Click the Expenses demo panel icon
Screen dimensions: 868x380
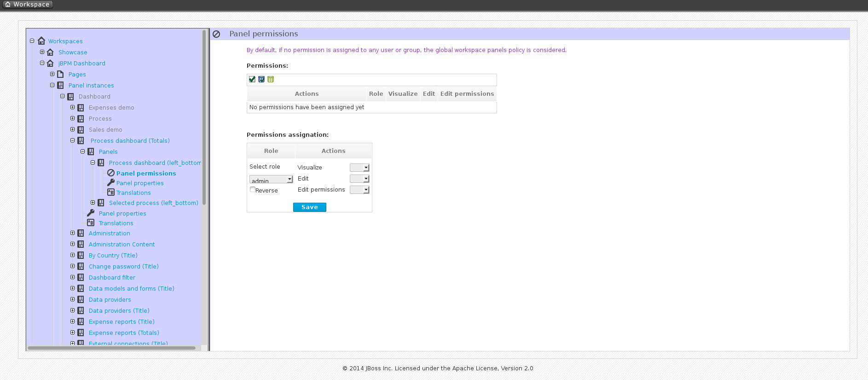(81, 107)
